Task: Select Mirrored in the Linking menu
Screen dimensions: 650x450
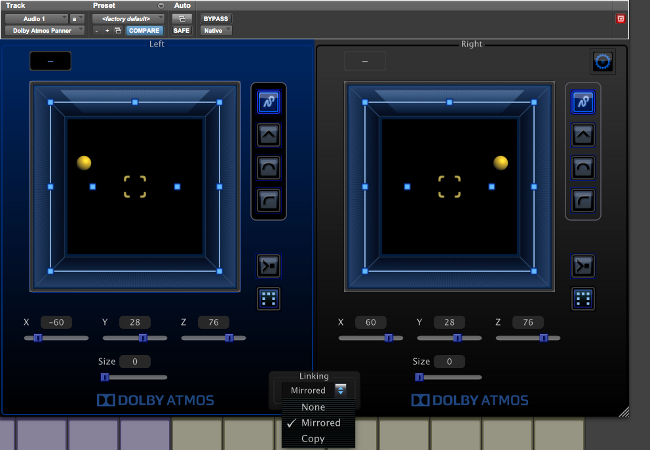Action: [318, 423]
